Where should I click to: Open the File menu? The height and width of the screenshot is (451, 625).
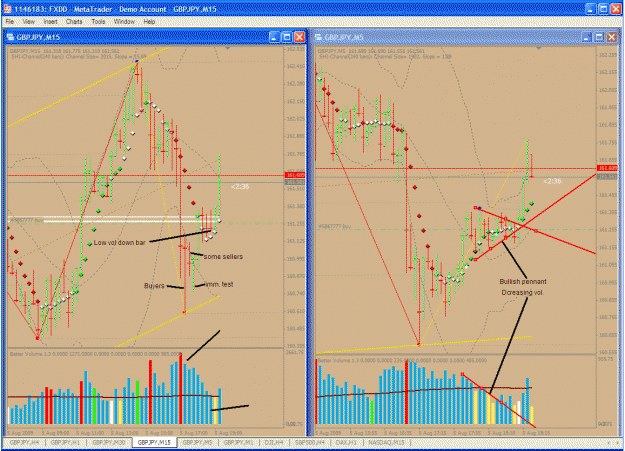tap(10, 22)
